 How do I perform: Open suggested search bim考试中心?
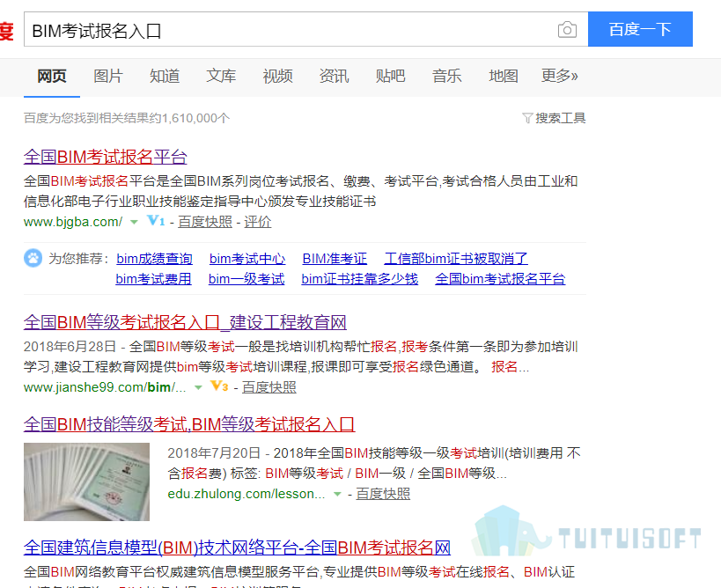click(247, 259)
